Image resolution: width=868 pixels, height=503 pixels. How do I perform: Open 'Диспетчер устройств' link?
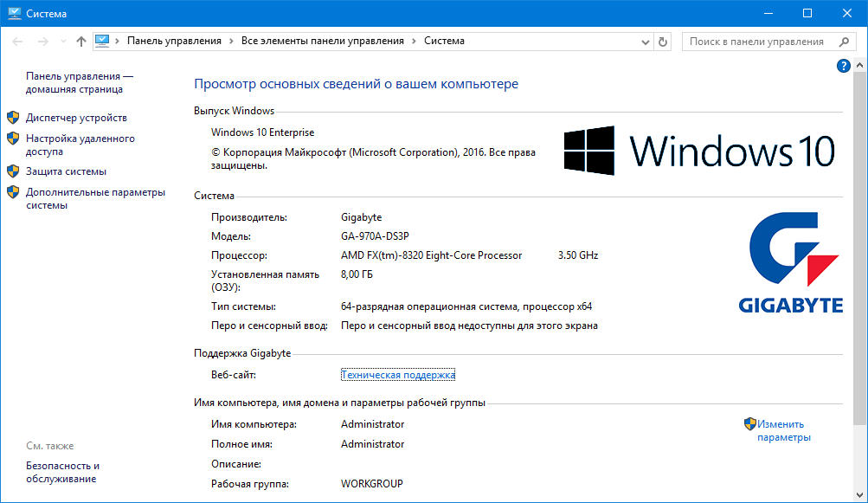pyautogui.click(x=76, y=118)
